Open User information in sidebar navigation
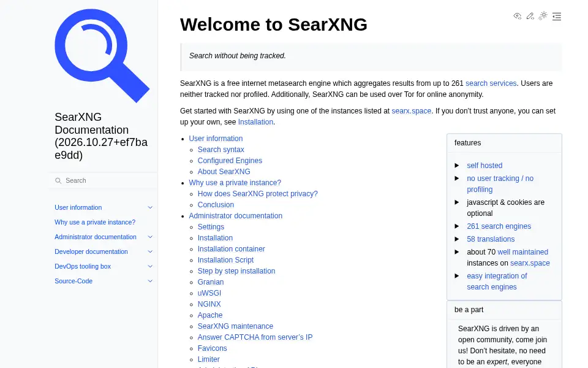 (78, 208)
